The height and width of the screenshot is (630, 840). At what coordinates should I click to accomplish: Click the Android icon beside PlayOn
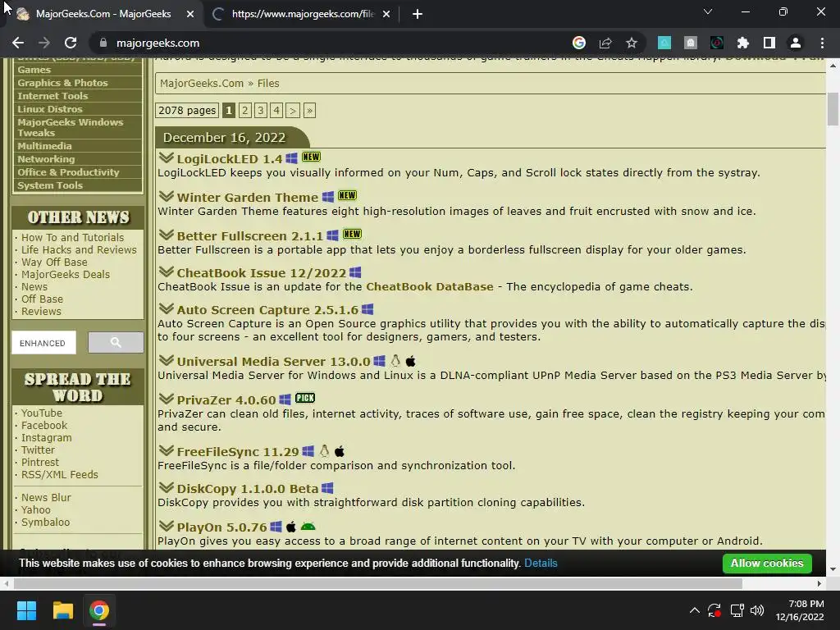pyautogui.click(x=308, y=527)
